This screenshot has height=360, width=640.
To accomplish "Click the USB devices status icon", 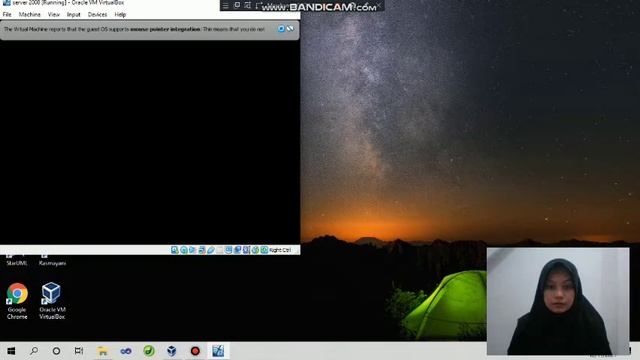I will 211,250.
